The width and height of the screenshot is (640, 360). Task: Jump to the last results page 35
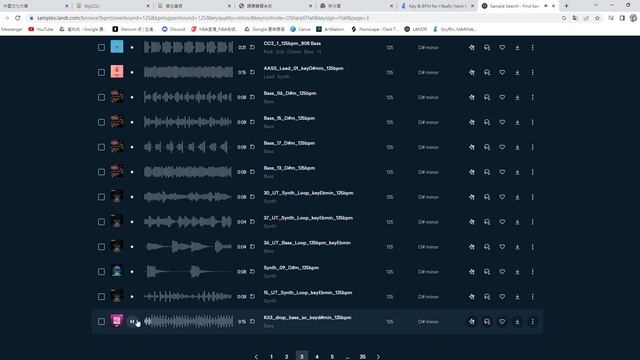click(x=362, y=356)
